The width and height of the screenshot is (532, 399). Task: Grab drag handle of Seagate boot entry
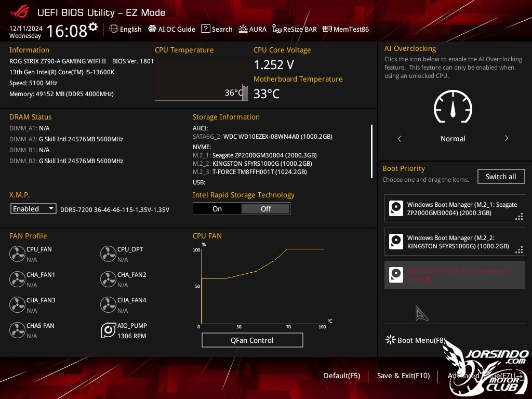[x=519, y=217]
